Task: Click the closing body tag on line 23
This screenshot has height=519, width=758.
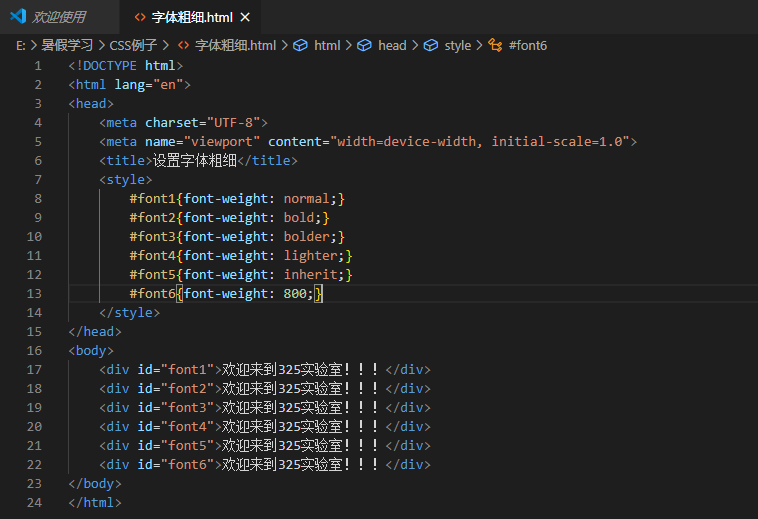Action: click(95, 484)
